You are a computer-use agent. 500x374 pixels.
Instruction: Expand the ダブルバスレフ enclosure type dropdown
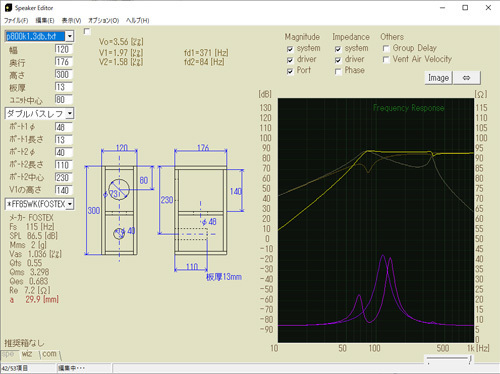pos(70,114)
